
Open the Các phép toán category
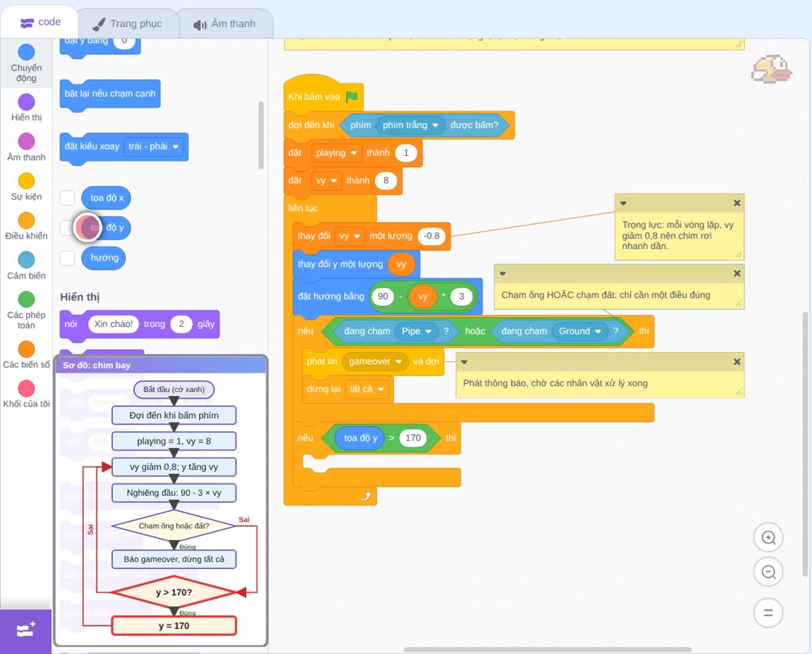[27, 311]
